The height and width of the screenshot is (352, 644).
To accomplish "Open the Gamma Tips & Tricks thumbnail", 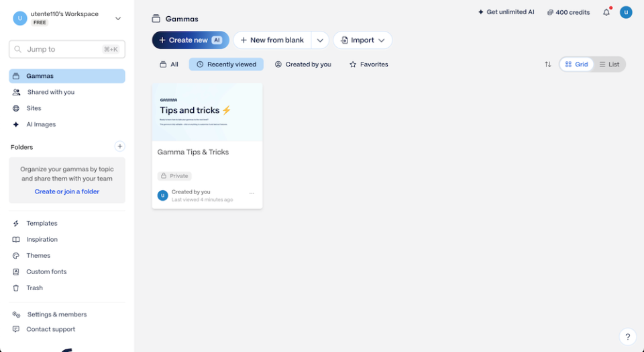I will point(207,112).
